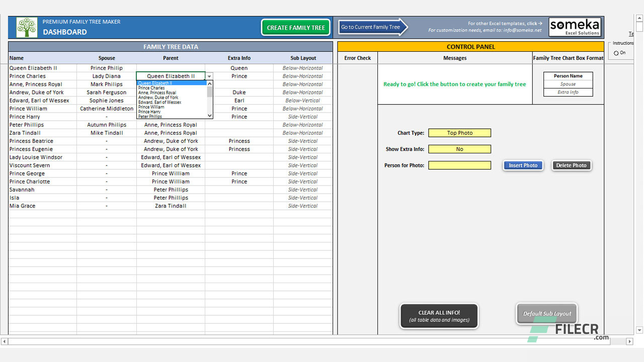Open the Parent cell dropdown arrow

click(x=210, y=76)
